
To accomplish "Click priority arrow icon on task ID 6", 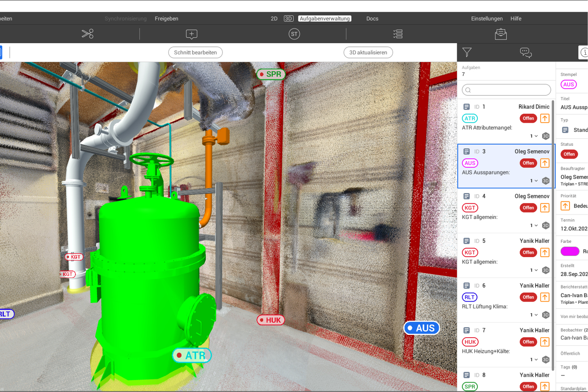I will tap(545, 297).
